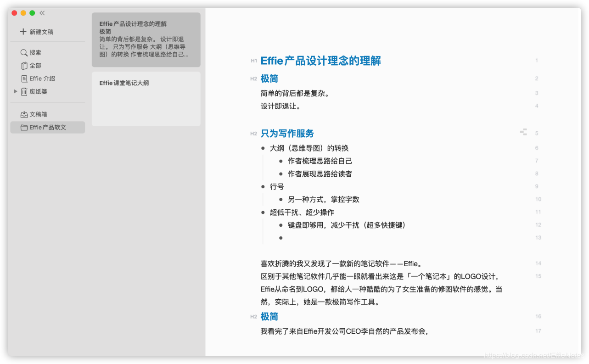Open the 搜索 entry in the sidebar

tap(34, 52)
